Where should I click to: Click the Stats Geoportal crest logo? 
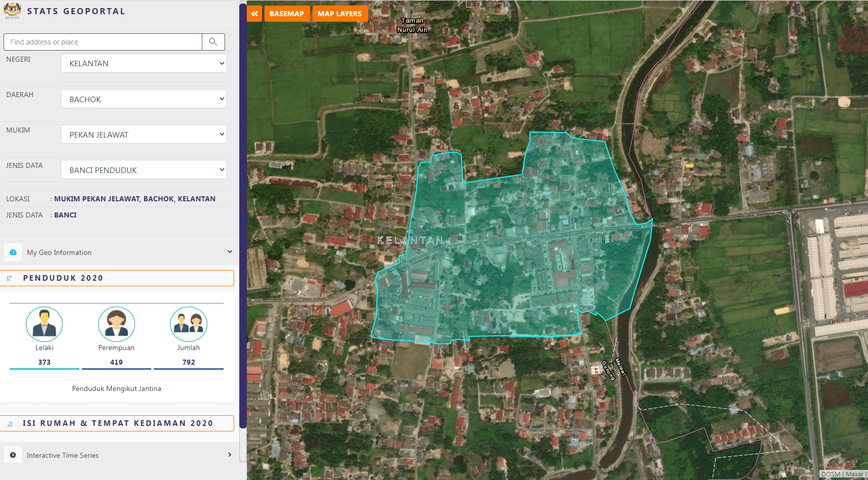pos(12,11)
